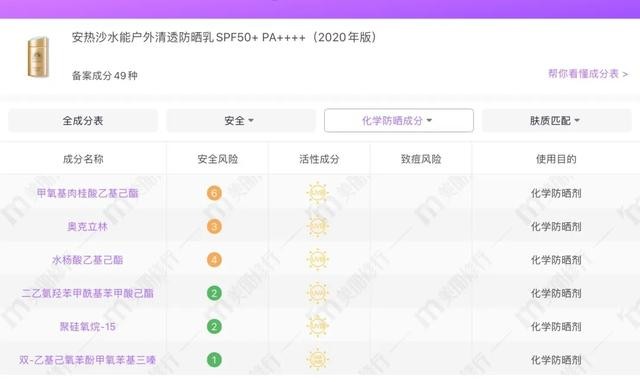Select the 全成分表 tab
The height and width of the screenshot is (382, 640).
pos(83,120)
